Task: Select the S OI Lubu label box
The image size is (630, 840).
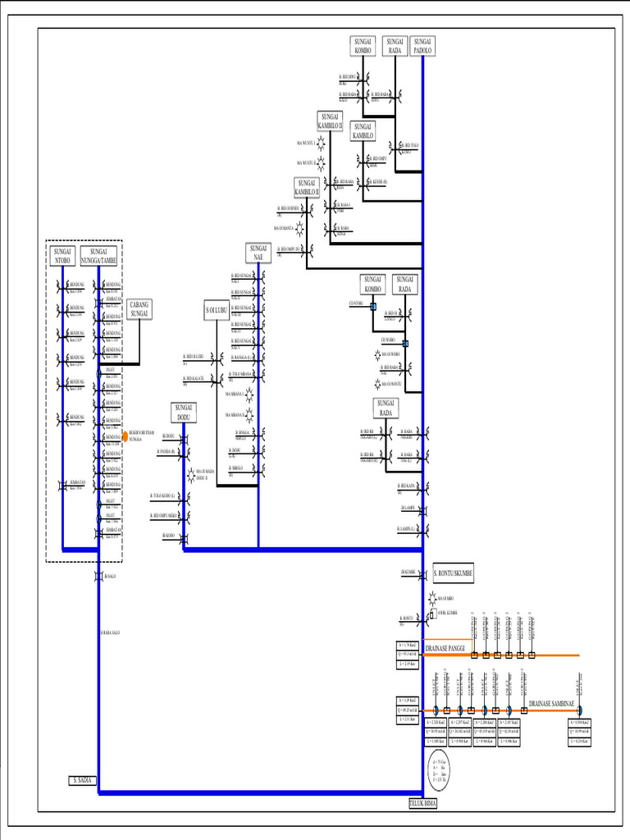Action: pos(217,310)
